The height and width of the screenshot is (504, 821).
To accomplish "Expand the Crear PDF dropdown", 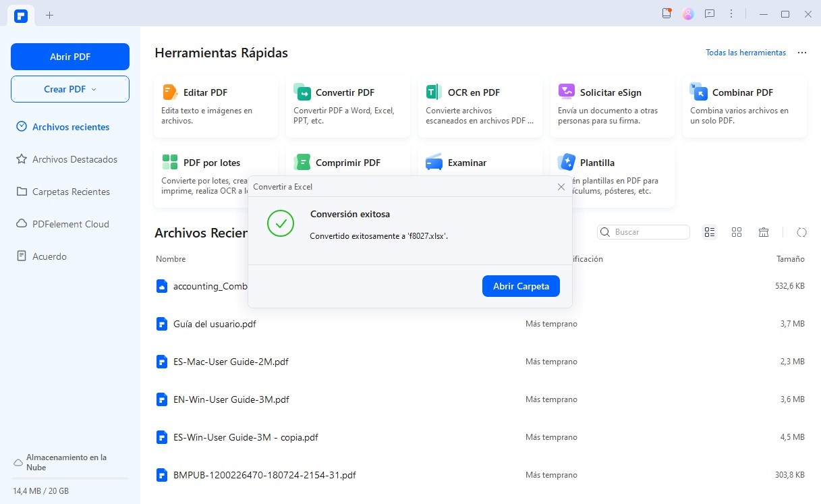I will [x=70, y=89].
